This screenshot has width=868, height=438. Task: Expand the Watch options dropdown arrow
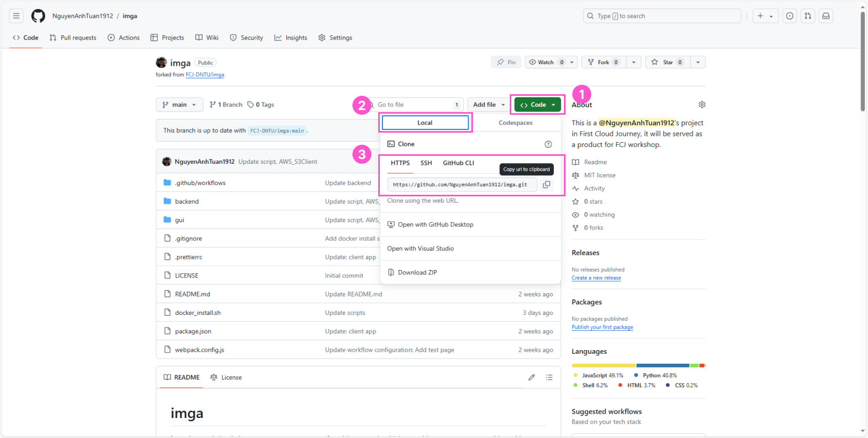point(572,62)
